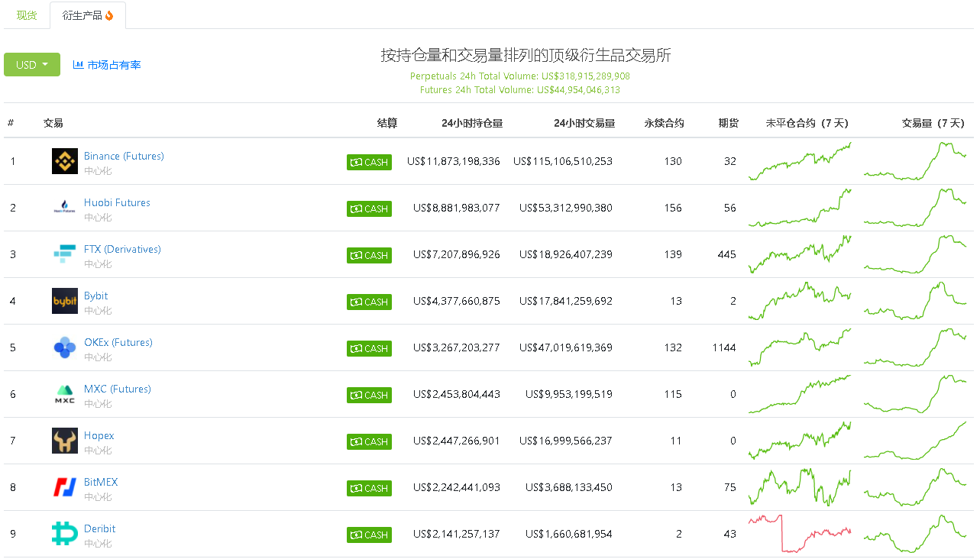Click the CASH badge in FTX row
This screenshot has height=559, width=980.
pos(369,255)
